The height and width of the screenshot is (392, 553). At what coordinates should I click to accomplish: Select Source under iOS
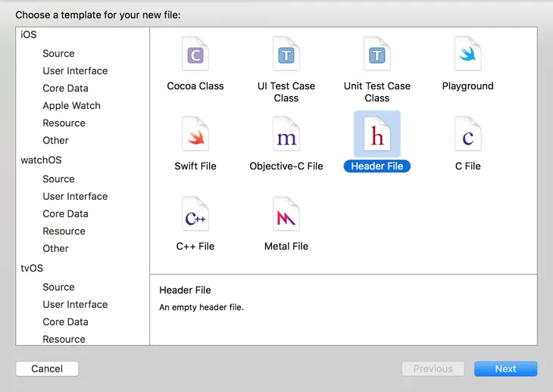pyautogui.click(x=58, y=54)
